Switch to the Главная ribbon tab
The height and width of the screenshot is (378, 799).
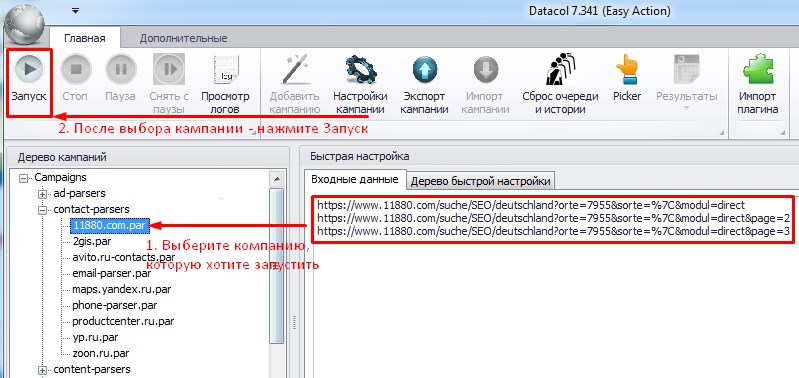85,38
